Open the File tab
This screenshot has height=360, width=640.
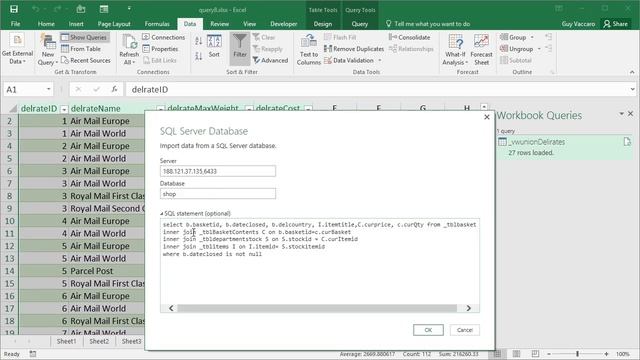(16, 24)
